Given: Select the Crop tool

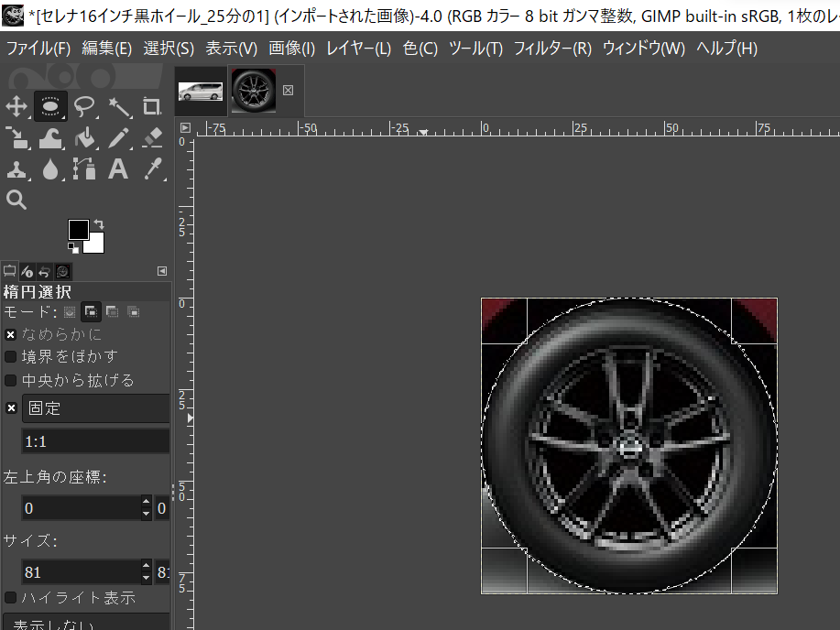Looking at the screenshot, I should 152,107.
